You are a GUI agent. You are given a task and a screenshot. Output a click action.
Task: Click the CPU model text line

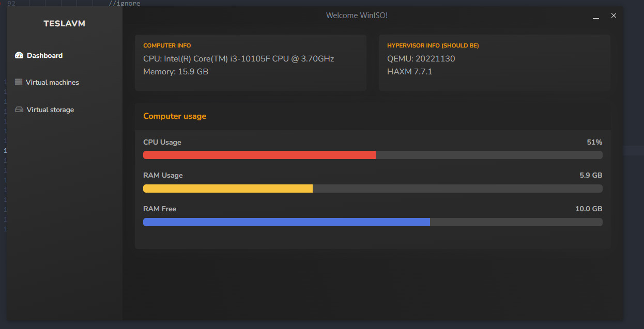(x=239, y=59)
